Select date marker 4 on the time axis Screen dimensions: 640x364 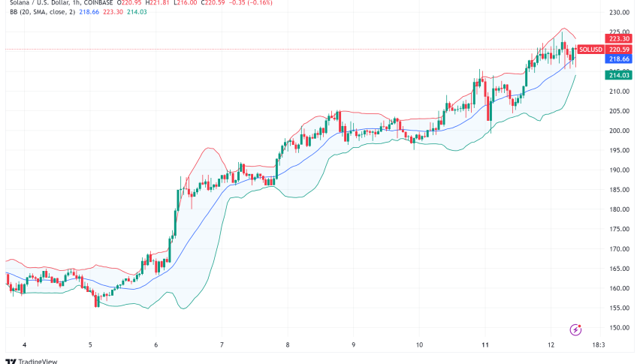pyautogui.click(x=25, y=344)
